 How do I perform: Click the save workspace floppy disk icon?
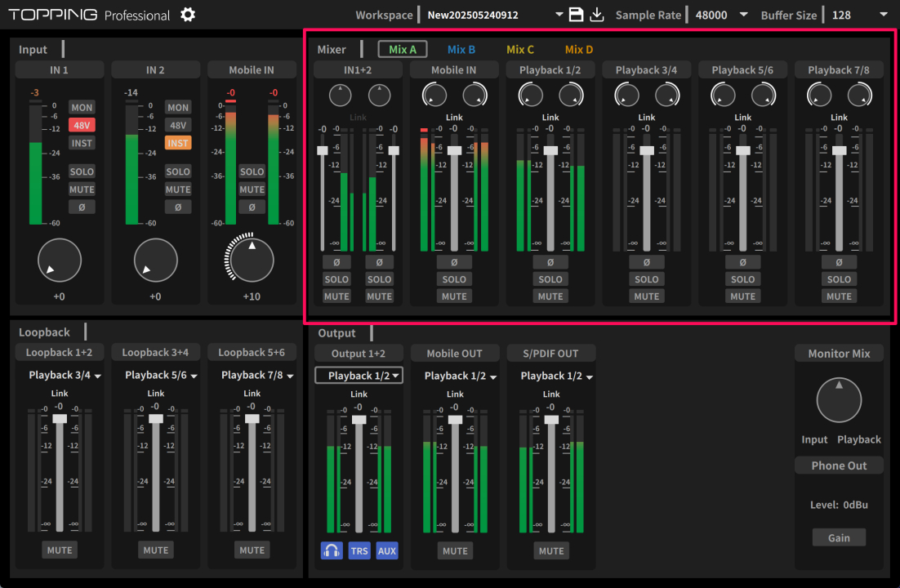pyautogui.click(x=576, y=15)
